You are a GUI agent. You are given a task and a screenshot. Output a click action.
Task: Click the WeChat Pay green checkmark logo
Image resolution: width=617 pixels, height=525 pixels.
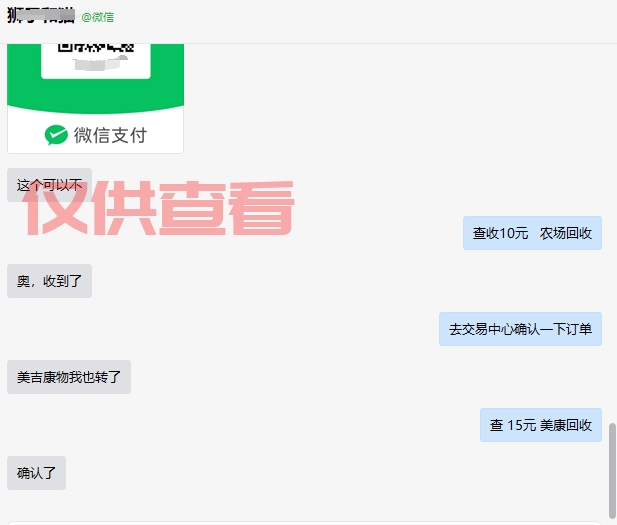click(x=56, y=135)
